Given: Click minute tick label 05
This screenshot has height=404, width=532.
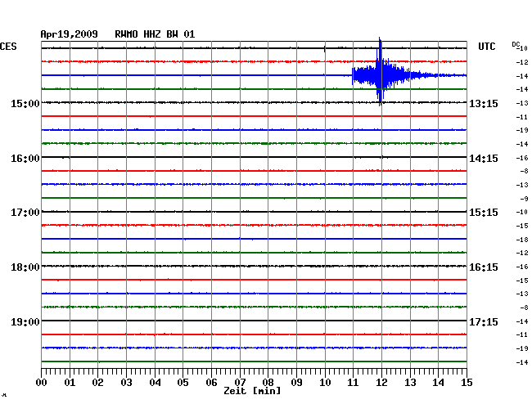Looking at the screenshot, I should 183,382.
